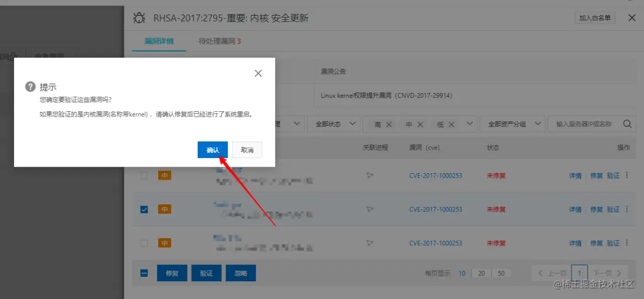Show 50 items per page
This screenshot has width=644, height=299.
(501, 273)
